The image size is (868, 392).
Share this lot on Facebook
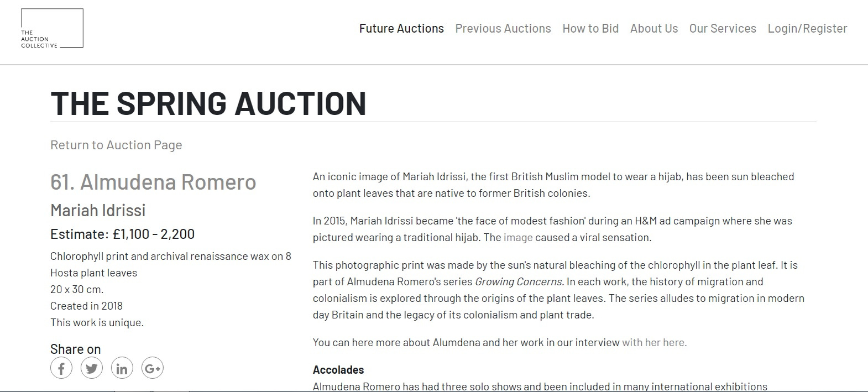61,368
